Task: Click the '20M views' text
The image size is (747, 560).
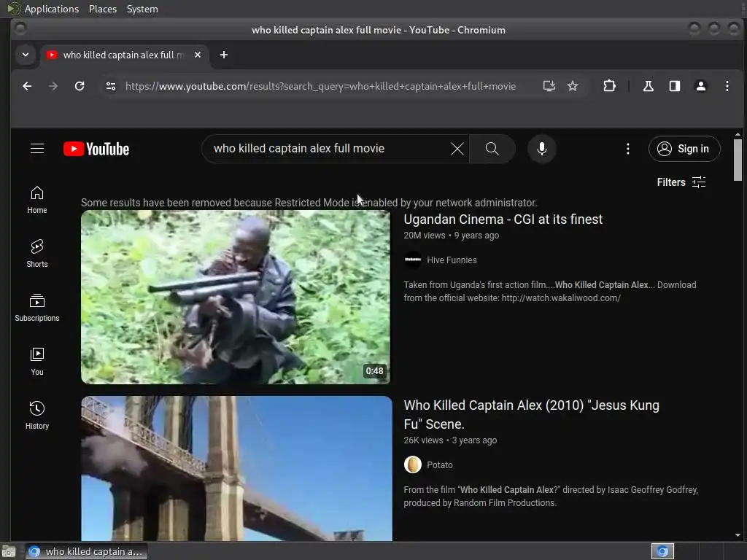Action: pos(425,236)
